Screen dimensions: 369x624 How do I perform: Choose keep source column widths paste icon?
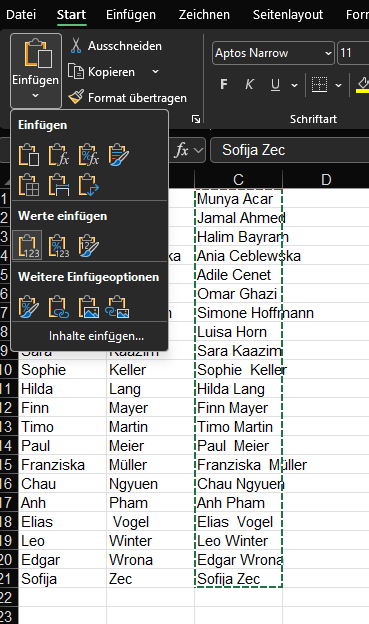click(x=59, y=185)
